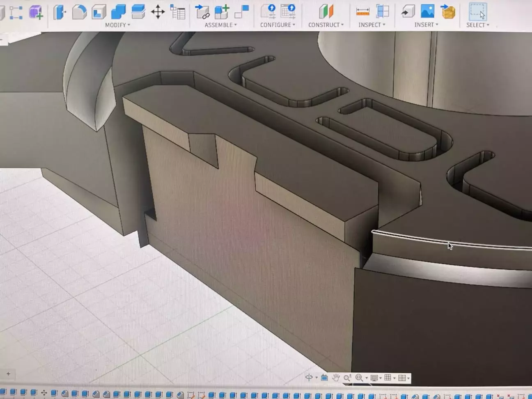
Task: Activate the Combine bodies tool
Action: tap(118, 12)
